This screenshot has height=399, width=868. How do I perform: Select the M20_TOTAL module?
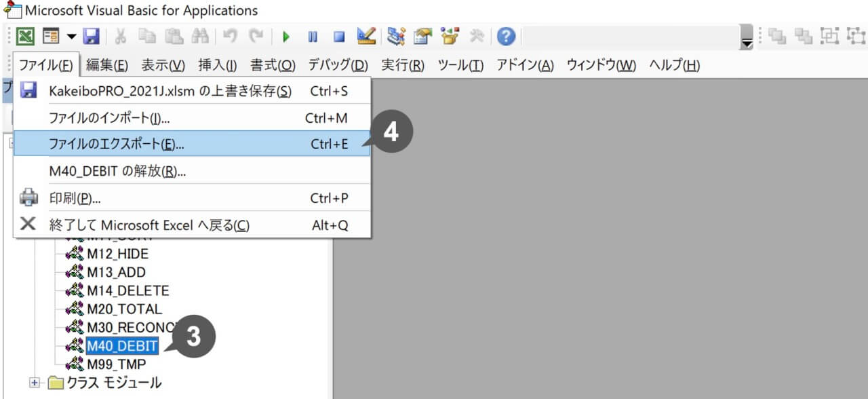click(x=125, y=309)
